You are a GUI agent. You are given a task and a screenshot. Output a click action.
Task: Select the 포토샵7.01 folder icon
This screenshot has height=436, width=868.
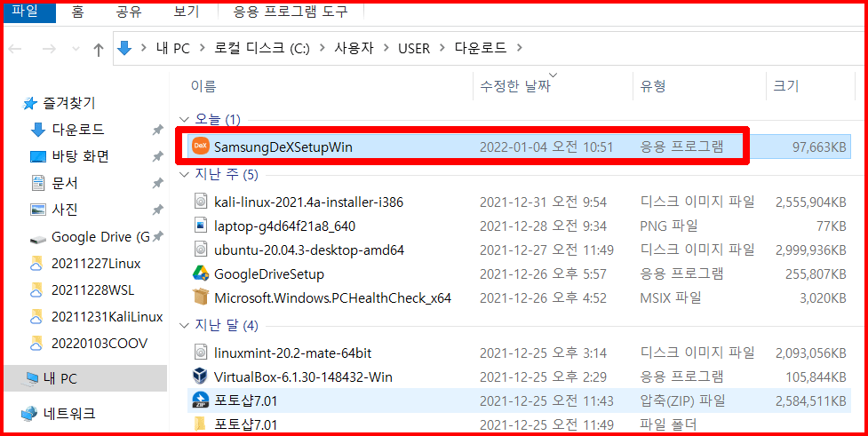pyautogui.click(x=200, y=424)
